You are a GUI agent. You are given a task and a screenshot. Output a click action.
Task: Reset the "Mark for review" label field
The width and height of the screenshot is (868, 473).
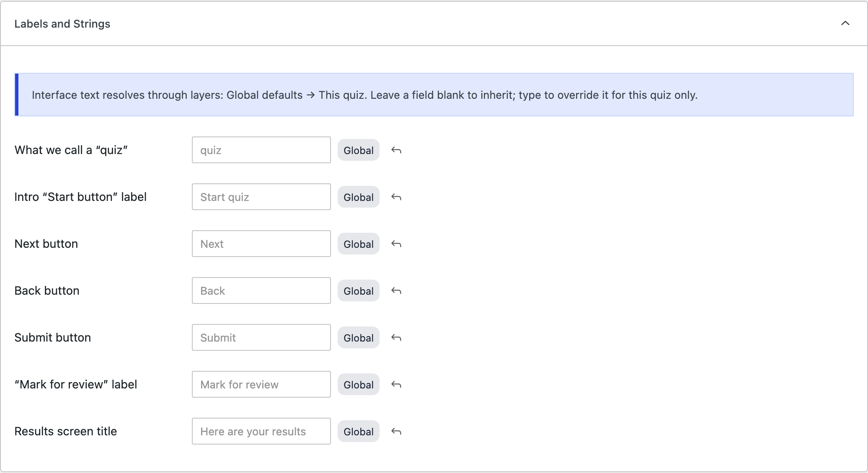(x=396, y=384)
